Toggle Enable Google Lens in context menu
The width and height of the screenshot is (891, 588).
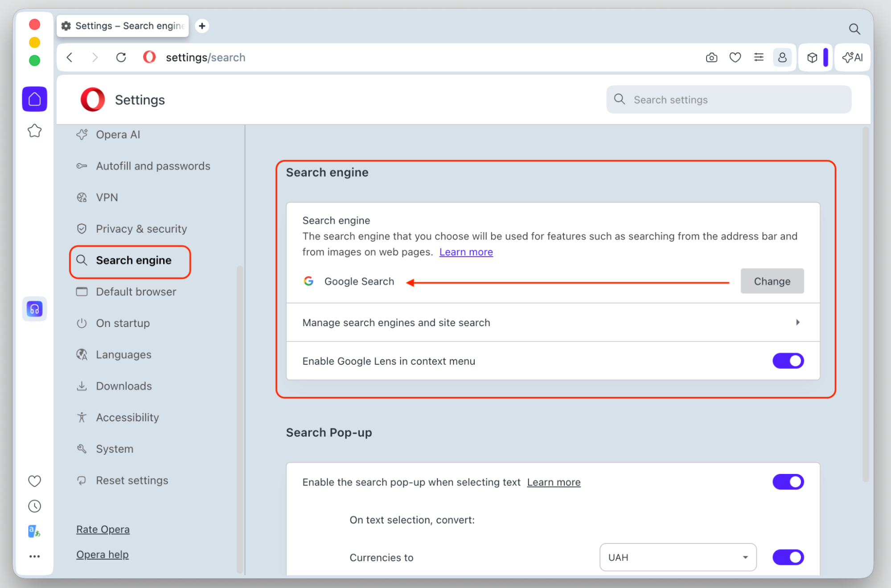click(788, 361)
